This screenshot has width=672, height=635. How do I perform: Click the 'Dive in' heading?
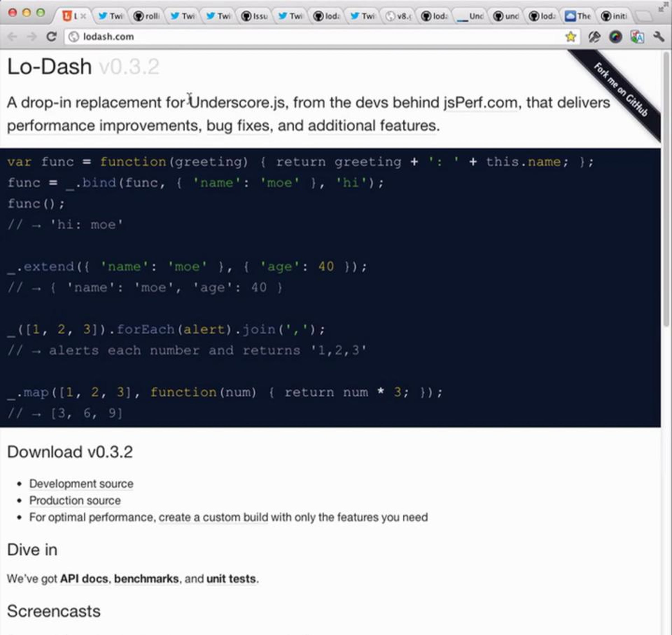click(x=32, y=550)
